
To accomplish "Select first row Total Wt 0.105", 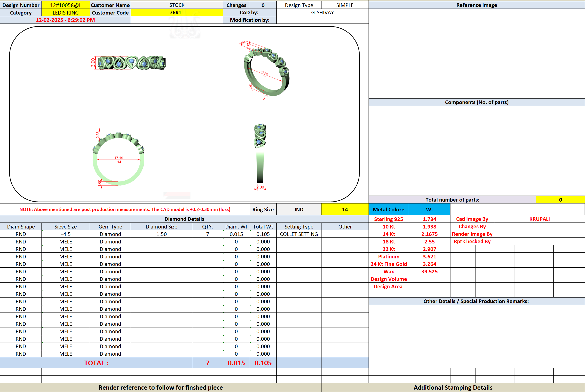I will coord(263,234).
